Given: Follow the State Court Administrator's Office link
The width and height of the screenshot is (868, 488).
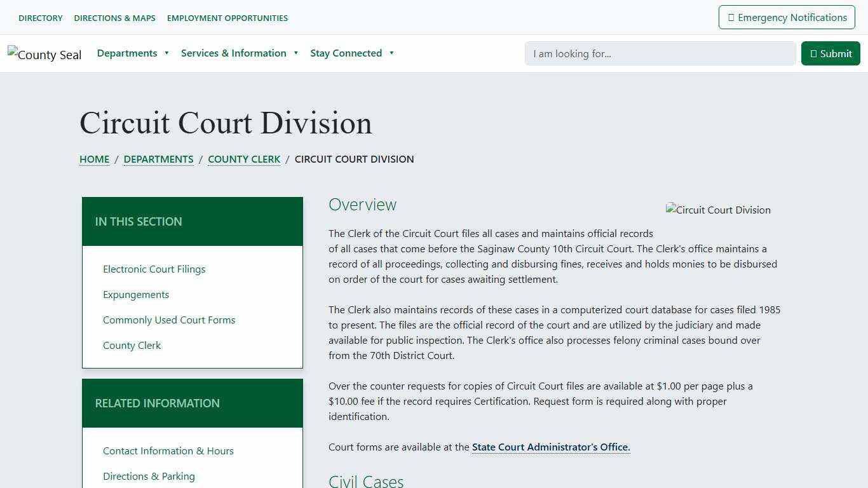Looking at the screenshot, I should point(550,447).
